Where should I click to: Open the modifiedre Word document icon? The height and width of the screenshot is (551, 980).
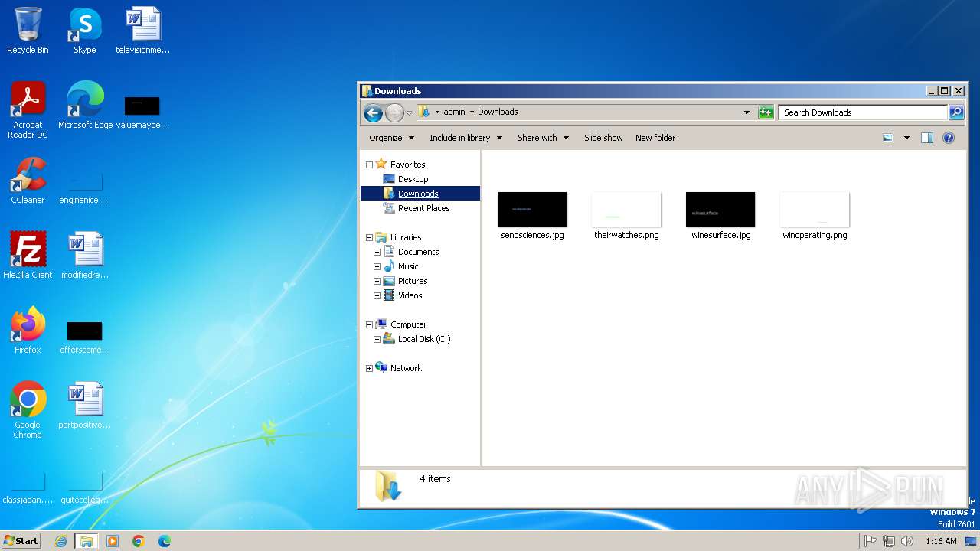[x=85, y=256]
